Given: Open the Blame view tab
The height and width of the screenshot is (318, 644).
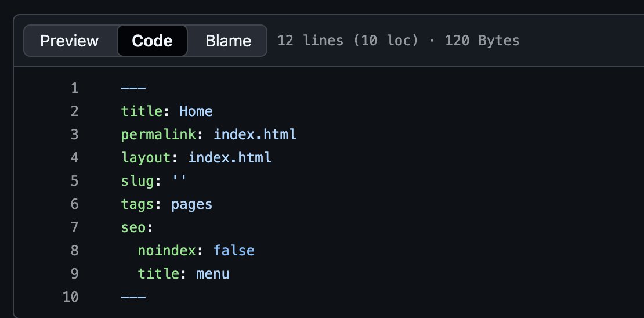Looking at the screenshot, I should point(229,41).
